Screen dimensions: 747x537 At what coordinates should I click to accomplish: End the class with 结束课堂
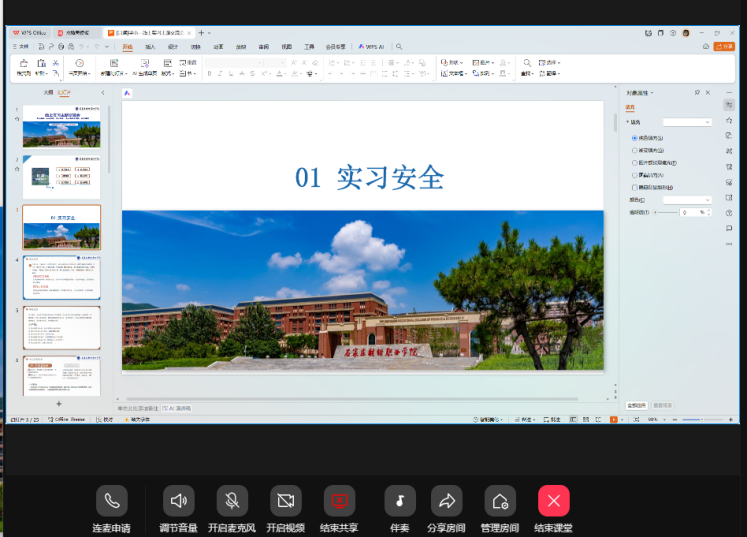point(553,500)
